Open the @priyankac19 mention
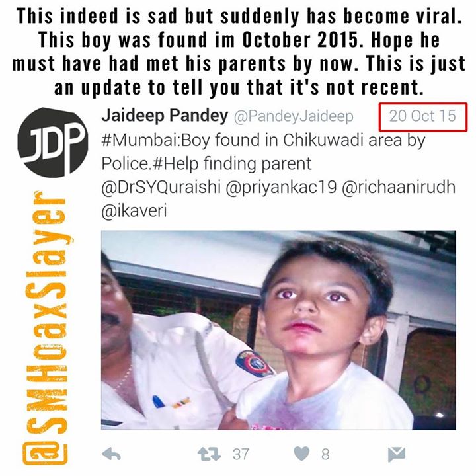 coord(282,187)
